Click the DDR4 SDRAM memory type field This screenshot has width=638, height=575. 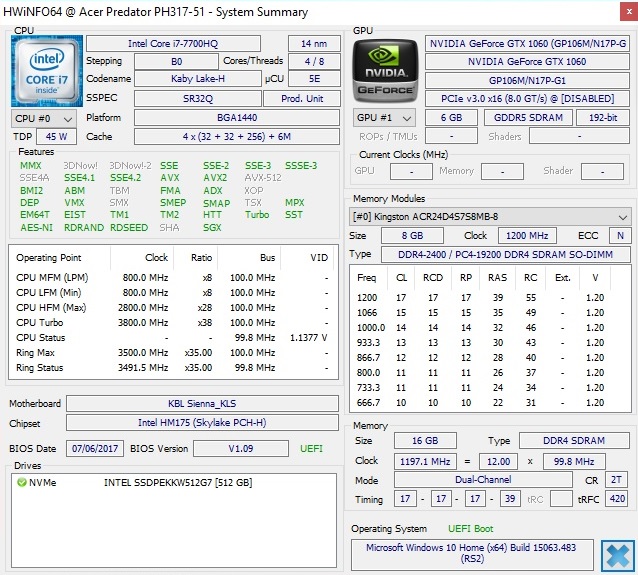pos(574,441)
